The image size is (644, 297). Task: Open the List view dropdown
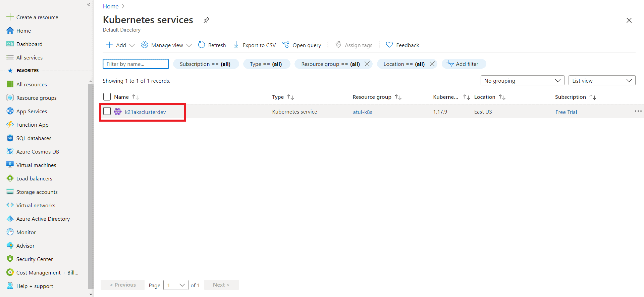click(x=602, y=81)
